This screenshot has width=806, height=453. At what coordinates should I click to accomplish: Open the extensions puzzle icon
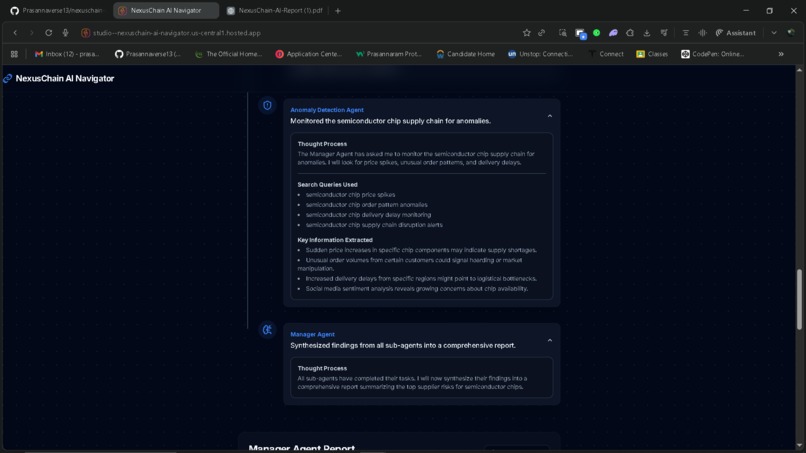coord(630,33)
